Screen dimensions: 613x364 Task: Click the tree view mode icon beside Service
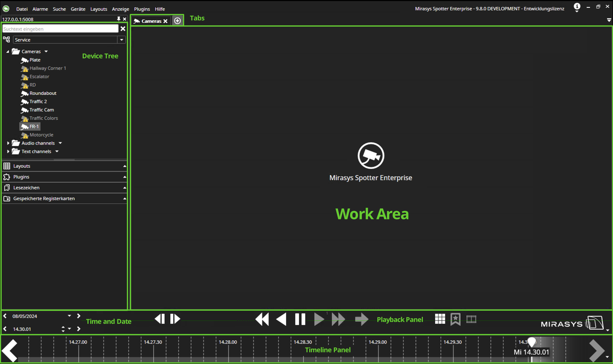(6, 39)
